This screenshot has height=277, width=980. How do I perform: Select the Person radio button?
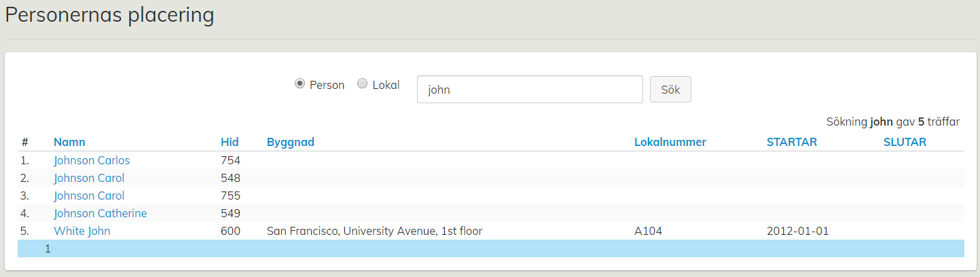pyautogui.click(x=300, y=84)
